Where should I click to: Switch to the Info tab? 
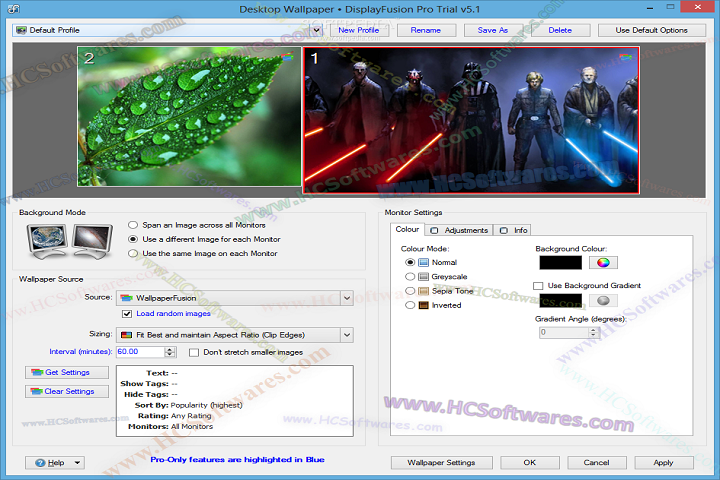pos(513,230)
